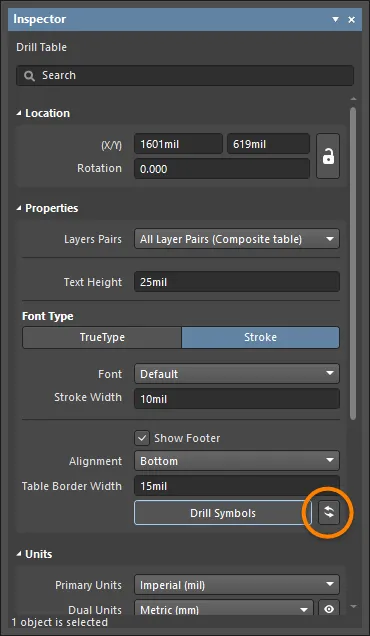Open the Layers Pairs dropdown
The height and width of the screenshot is (636, 370).
tap(237, 239)
